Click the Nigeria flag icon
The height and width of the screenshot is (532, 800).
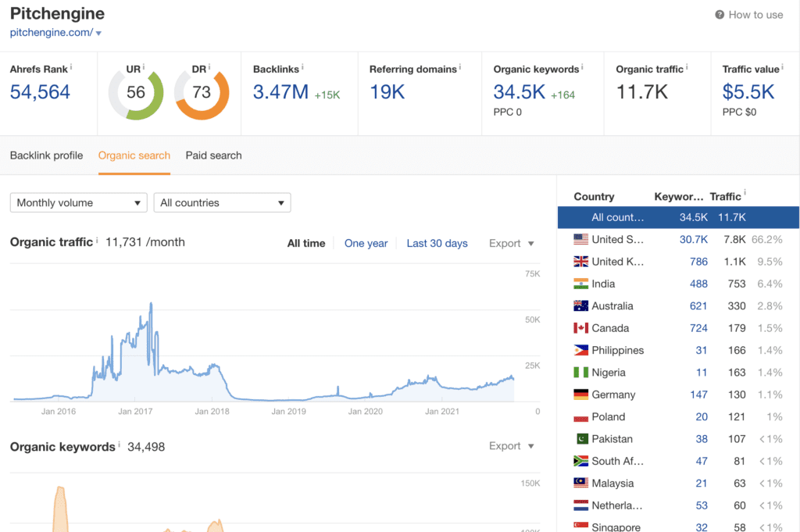coord(580,373)
